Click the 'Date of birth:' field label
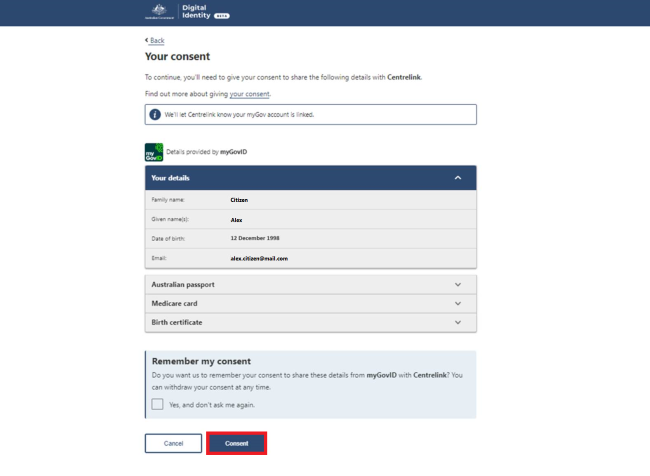The image size is (650, 476). pos(168,239)
